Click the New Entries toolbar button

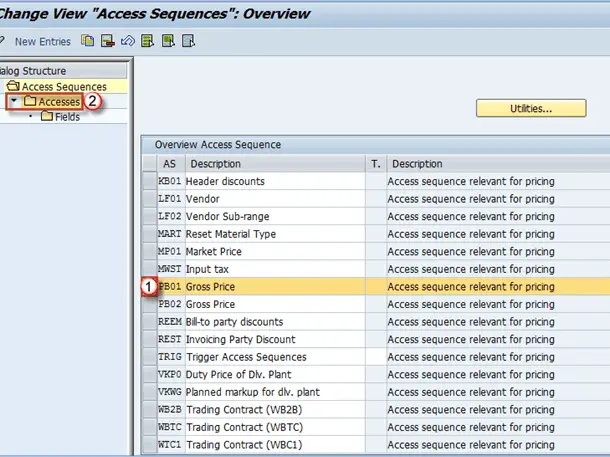42,42
